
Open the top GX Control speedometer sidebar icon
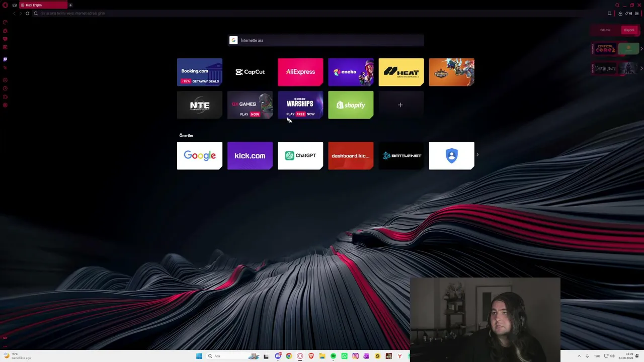point(5,22)
